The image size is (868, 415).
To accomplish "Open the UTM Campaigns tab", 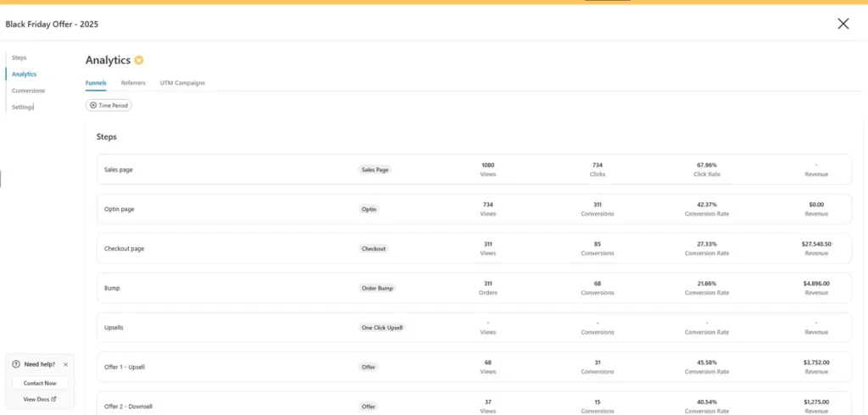I will click(x=183, y=83).
